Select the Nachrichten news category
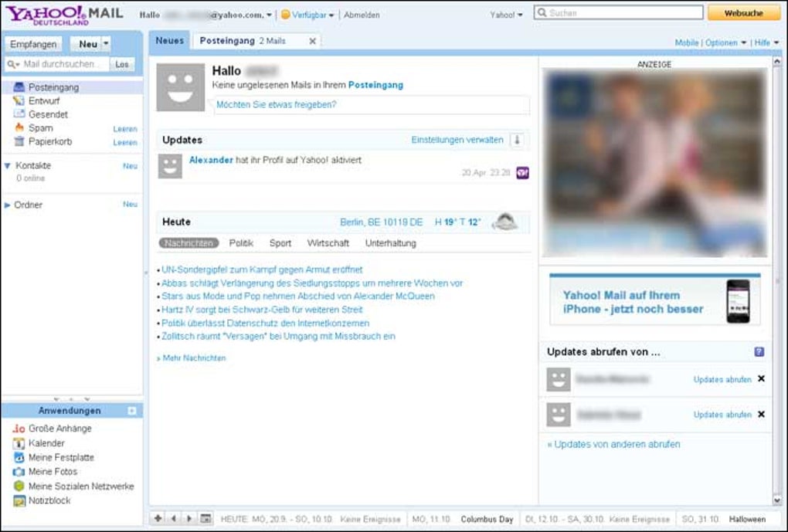Viewport: 788px width, 532px height. 189,243
